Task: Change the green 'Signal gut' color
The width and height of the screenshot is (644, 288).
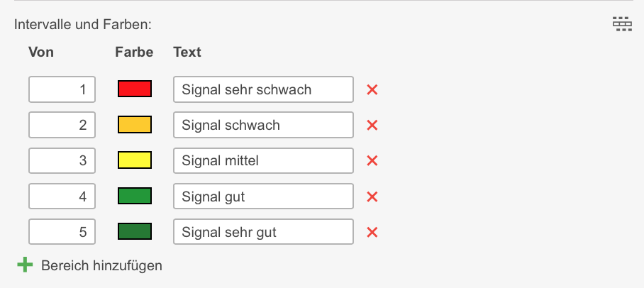Action: [135, 196]
